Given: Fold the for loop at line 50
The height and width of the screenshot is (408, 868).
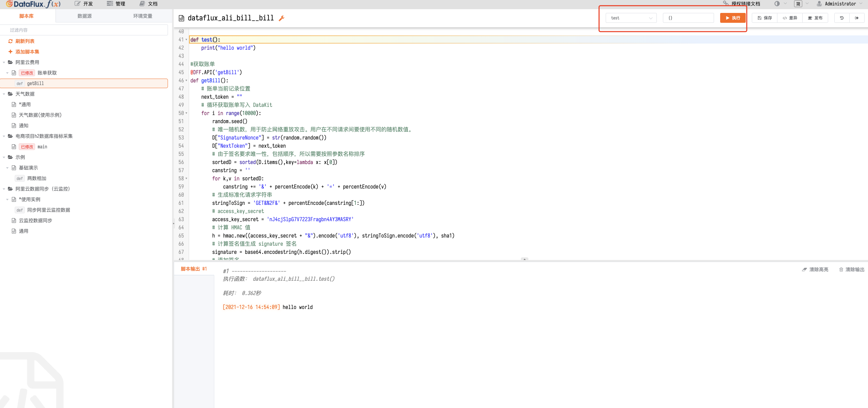Looking at the screenshot, I should [186, 113].
